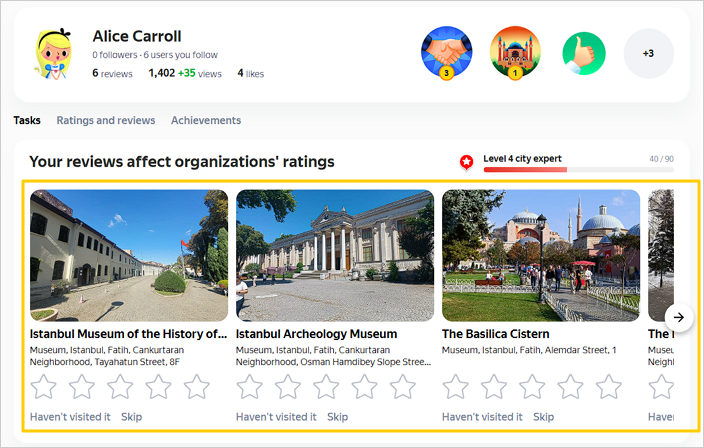
Task: Open the mosque achievement badge
Action: 515,52
